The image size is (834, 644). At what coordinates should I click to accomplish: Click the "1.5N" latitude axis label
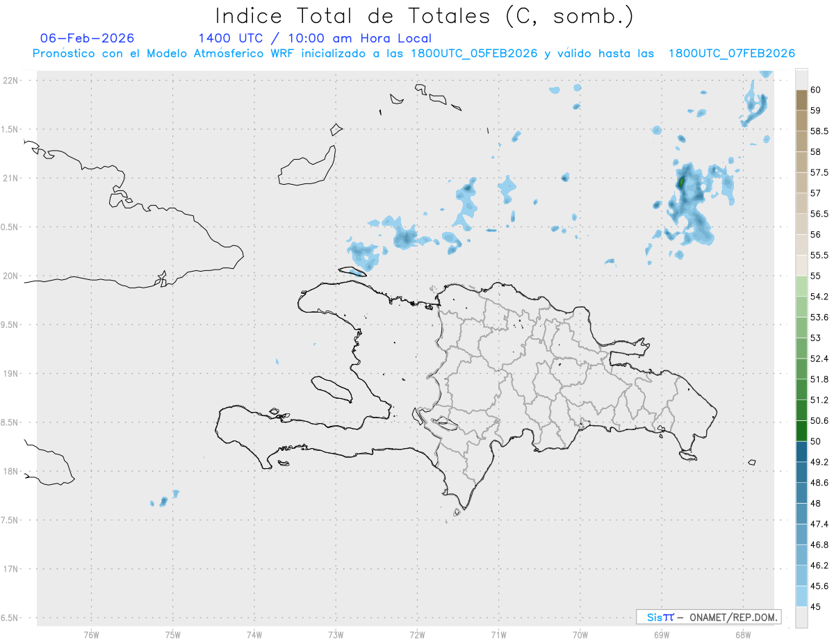click(x=10, y=129)
